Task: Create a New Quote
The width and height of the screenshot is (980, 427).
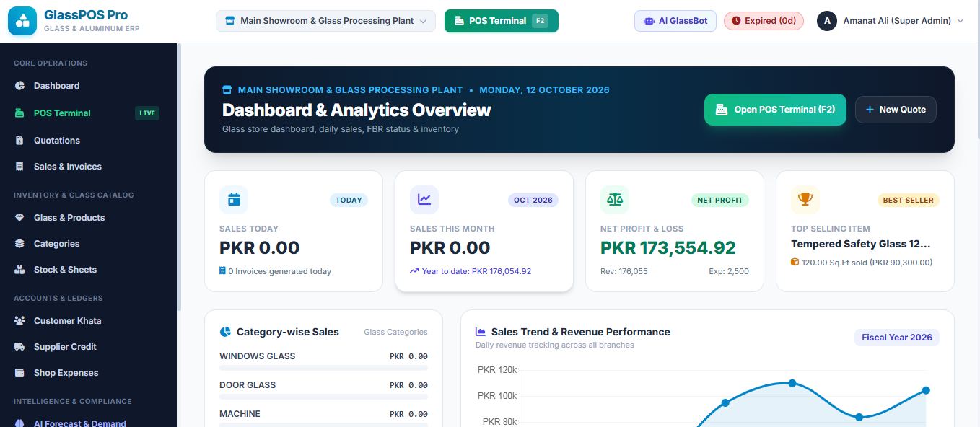Action: coord(896,110)
